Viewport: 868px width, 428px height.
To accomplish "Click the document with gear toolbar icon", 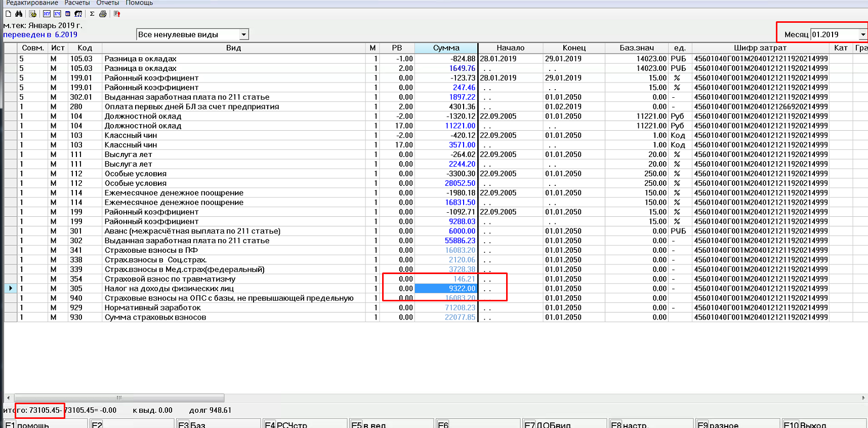I will click(x=33, y=14).
